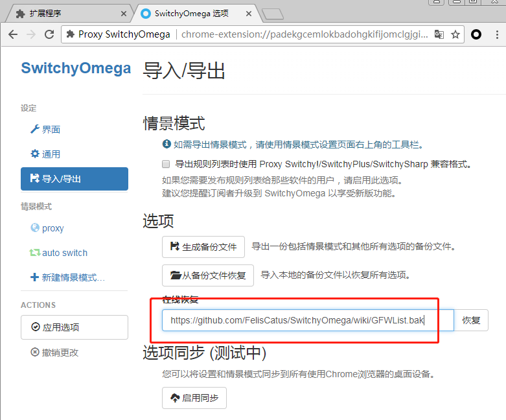Click the 从备份文件恢复 button
Viewport: 506px width, 420px height.
[208, 275]
